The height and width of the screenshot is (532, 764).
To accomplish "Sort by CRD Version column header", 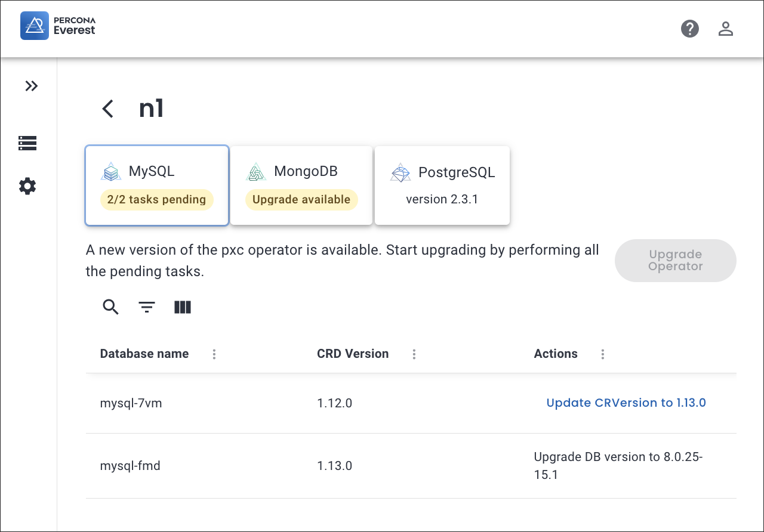I will tap(353, 354).
